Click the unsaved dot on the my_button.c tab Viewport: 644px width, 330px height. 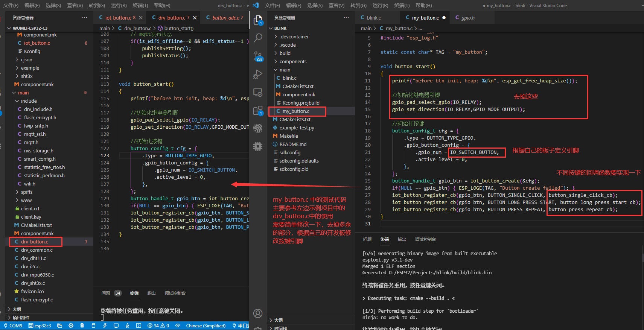click(444, 18)
